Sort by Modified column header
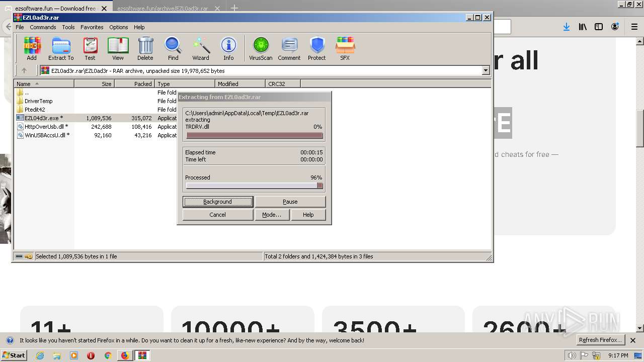Image resolution: width=644 pixels, height=362 pixels. point(240,84)
